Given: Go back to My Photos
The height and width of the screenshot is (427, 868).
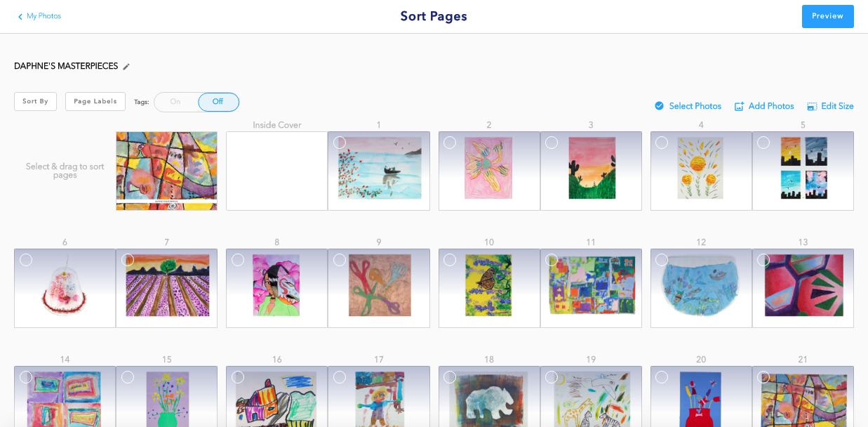Looking at the screenshot, I should tap(44, 16).
